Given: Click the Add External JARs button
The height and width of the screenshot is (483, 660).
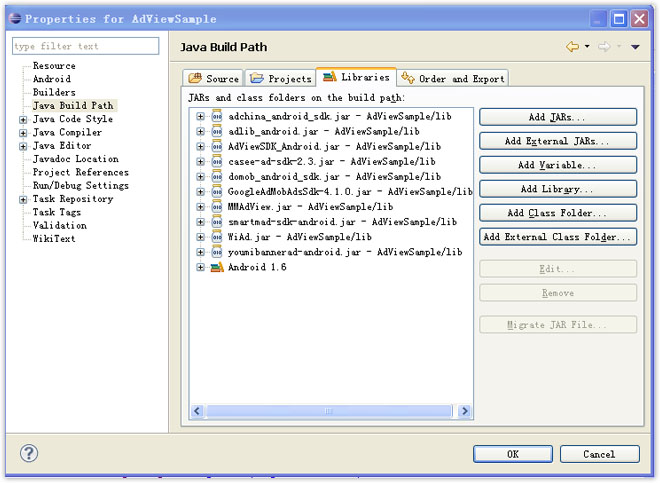Looking at the screenshot, I should [557, 141].
